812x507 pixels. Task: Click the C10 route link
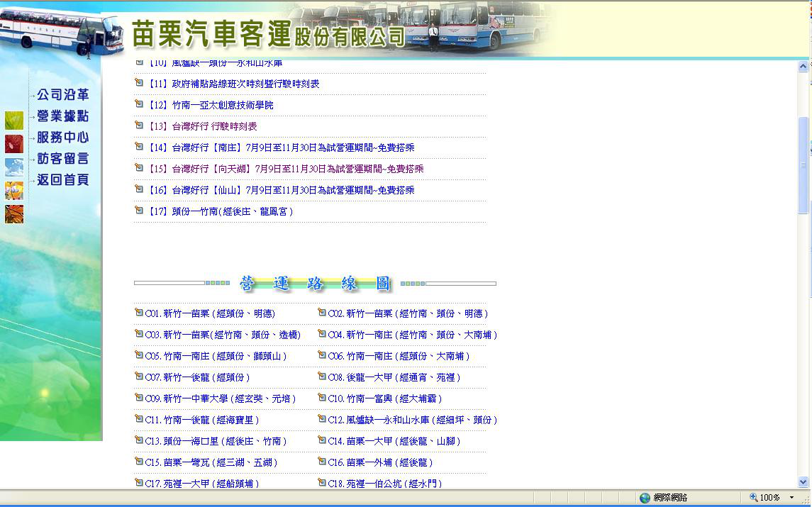click(385, 399)
